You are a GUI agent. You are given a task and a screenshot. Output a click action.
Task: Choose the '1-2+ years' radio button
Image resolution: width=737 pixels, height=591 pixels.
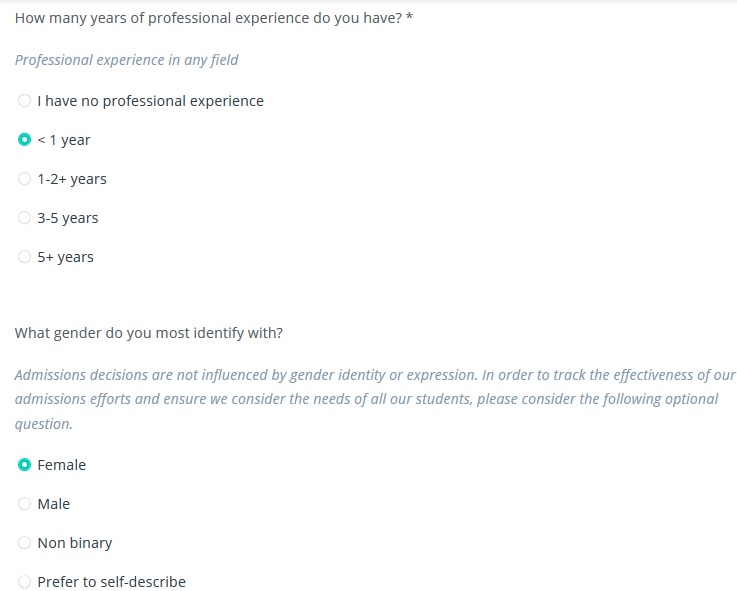point(24,179)
